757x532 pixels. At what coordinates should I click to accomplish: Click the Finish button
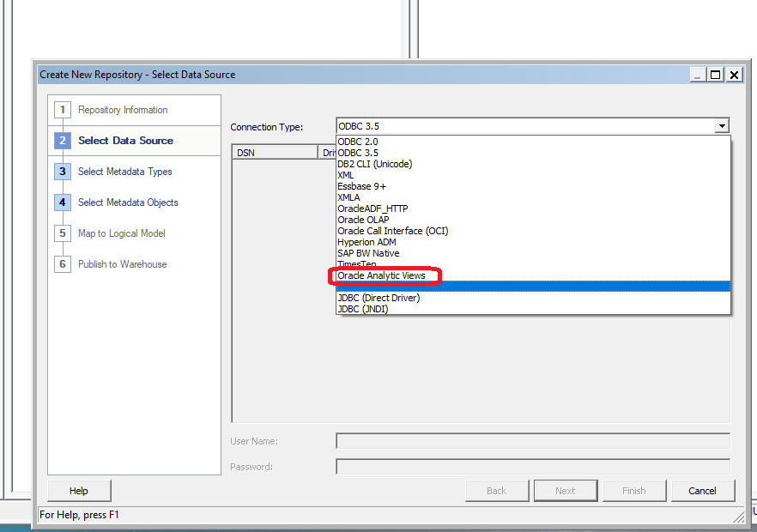click(x=634, y=491)
